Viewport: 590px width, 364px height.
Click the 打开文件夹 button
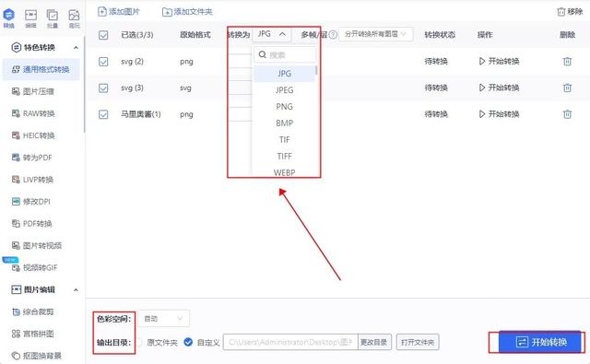point(418,342)
